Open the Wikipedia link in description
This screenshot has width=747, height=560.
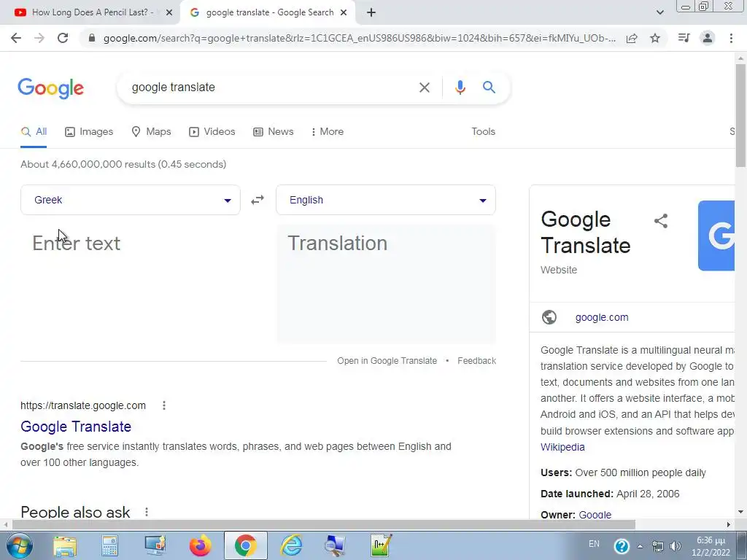point(562,447)
